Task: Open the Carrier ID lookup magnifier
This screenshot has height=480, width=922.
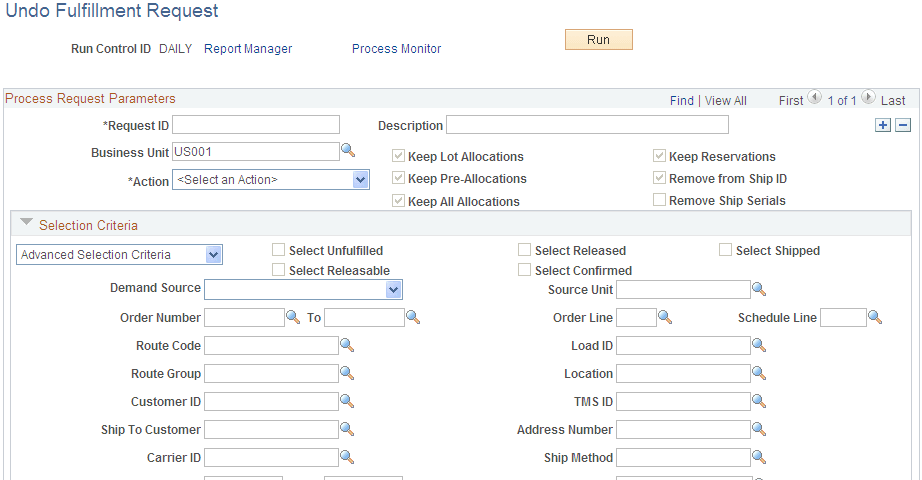Action: [x=347, y=457]
